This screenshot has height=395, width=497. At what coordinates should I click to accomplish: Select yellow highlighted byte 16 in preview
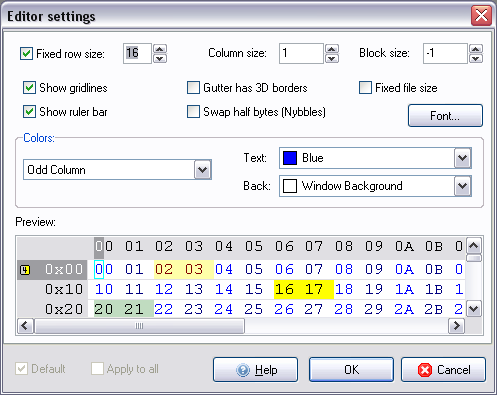click(284, 289)
